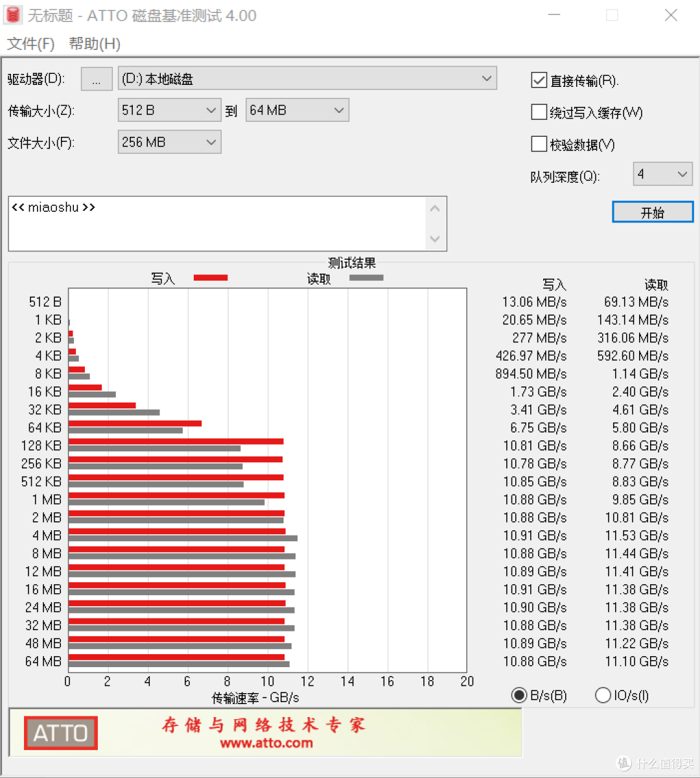This screenshot has height=778, width=700.
Task: Open the 驱动器(D:) drive selection dropdown
Action: coord(487,78)
